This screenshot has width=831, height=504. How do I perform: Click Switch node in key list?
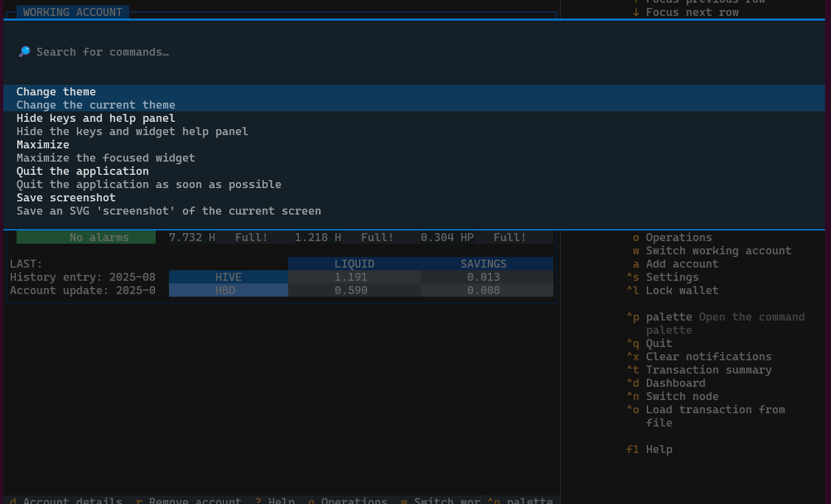[x=682, y=396]
